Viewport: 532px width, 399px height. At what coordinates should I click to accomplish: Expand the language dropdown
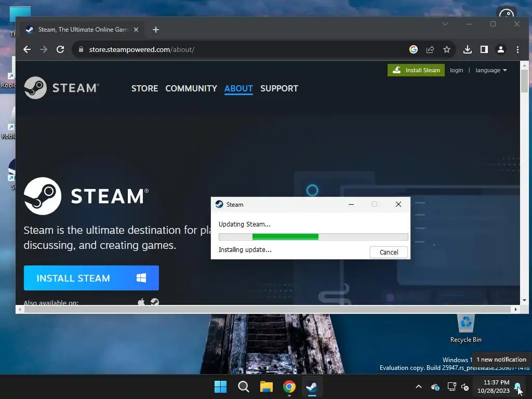point(491,70)
